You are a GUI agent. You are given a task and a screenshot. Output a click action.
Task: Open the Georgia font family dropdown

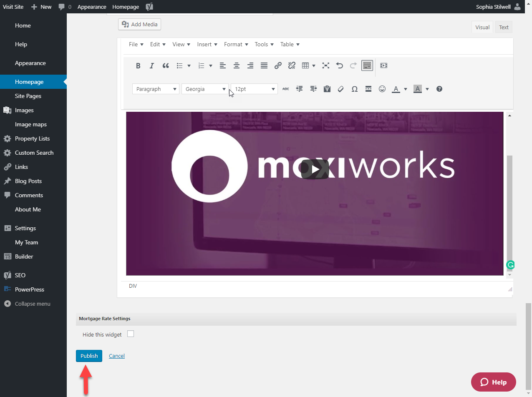[205, 89]
